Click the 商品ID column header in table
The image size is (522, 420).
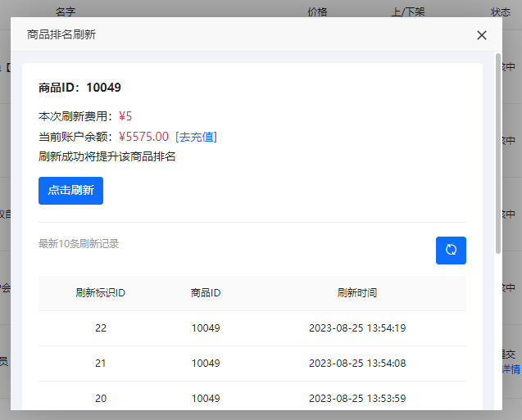coord(206,293)
